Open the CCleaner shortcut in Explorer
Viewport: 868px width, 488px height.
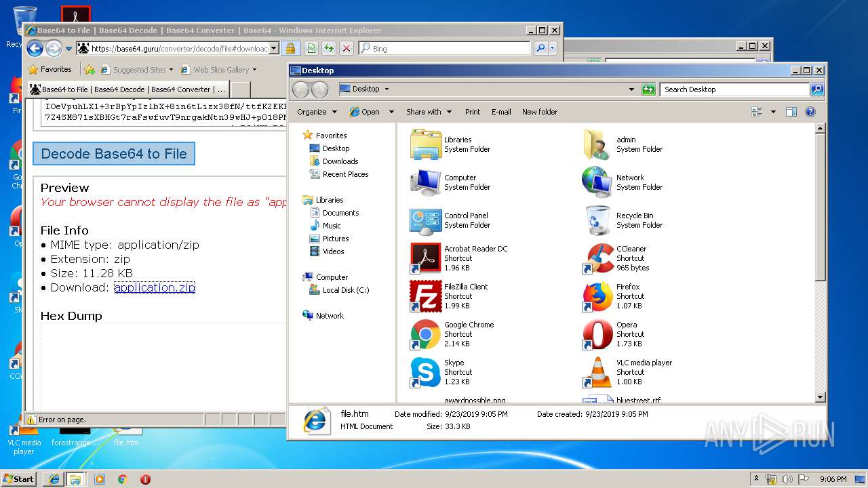597,258
